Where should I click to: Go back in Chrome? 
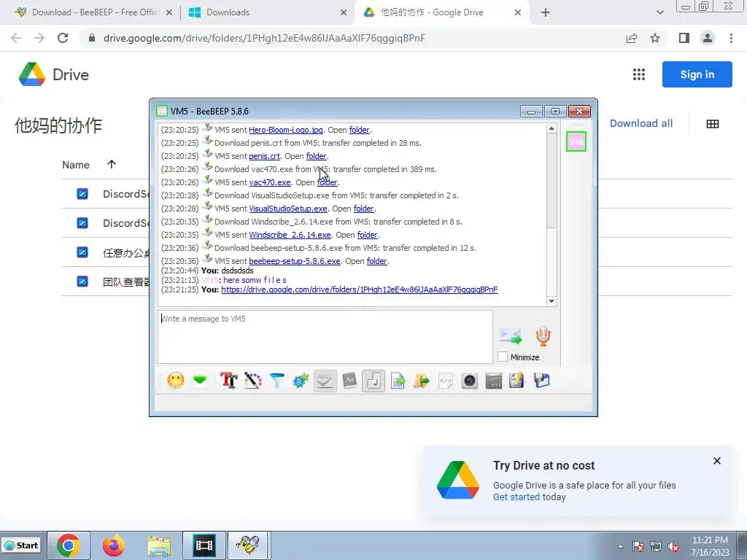[16, 38]
